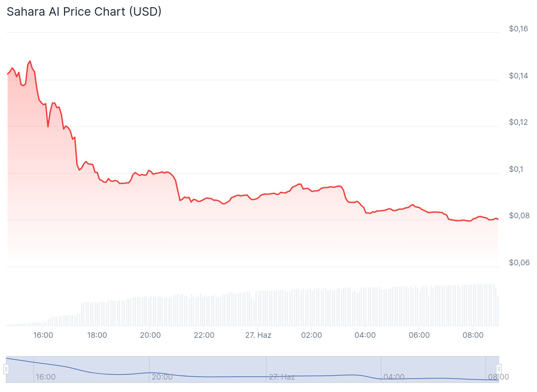Select the $0,12 price axis label

point(518,122)
